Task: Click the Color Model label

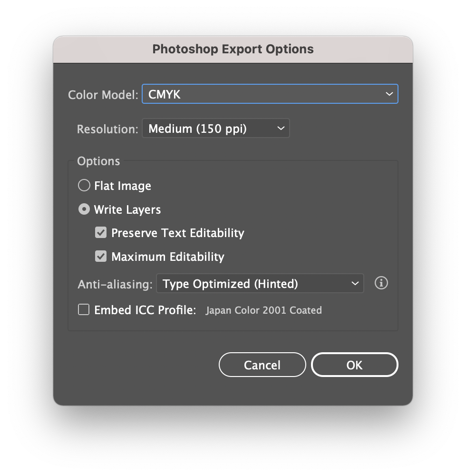Action: click(103, 95)
